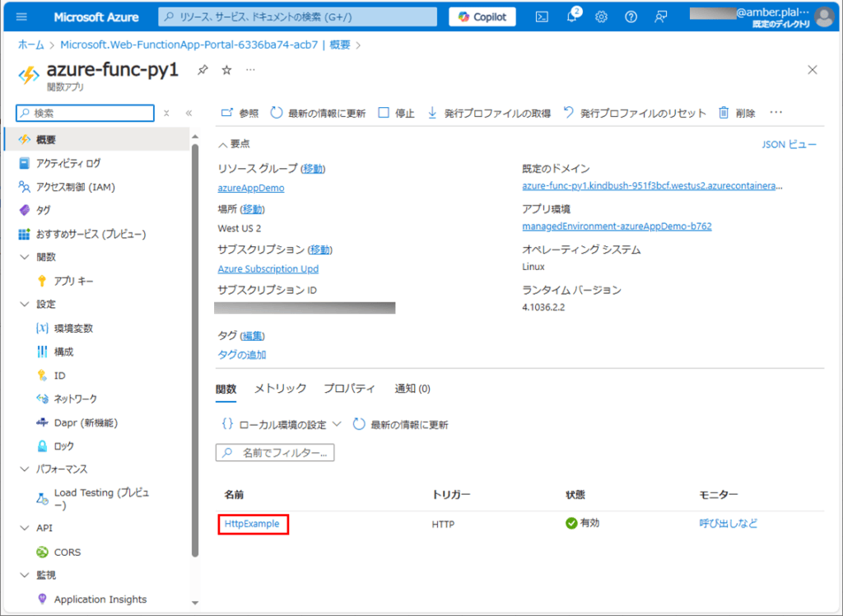Open the feedback icon in header
The height and width of the screenshot is (616, 843).
point(660,16)
